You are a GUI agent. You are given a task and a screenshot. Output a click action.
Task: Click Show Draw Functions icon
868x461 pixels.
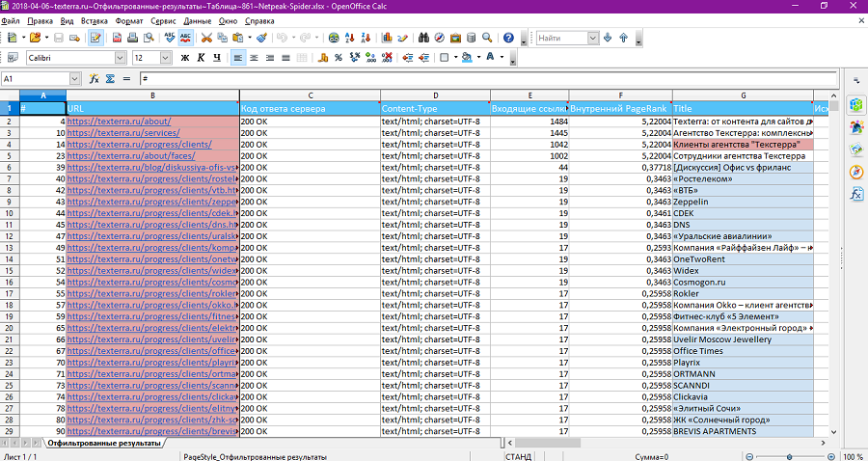402,38
